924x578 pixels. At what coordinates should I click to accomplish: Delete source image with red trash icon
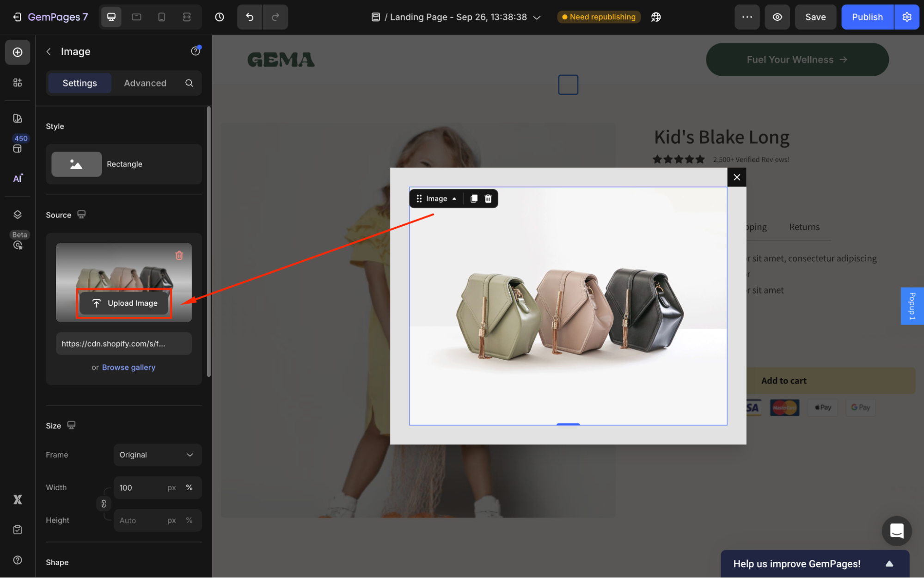(x=179, y=255)
